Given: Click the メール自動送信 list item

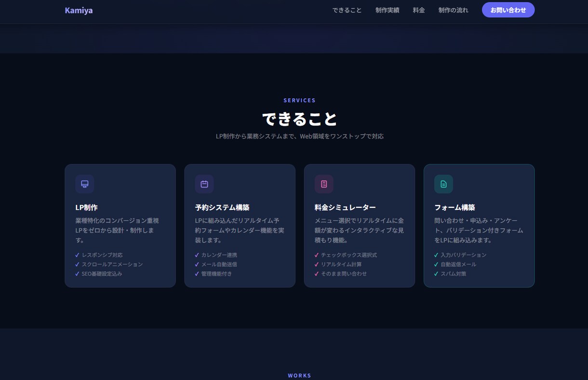Looking at the screenshot, I should coord(216,264).
